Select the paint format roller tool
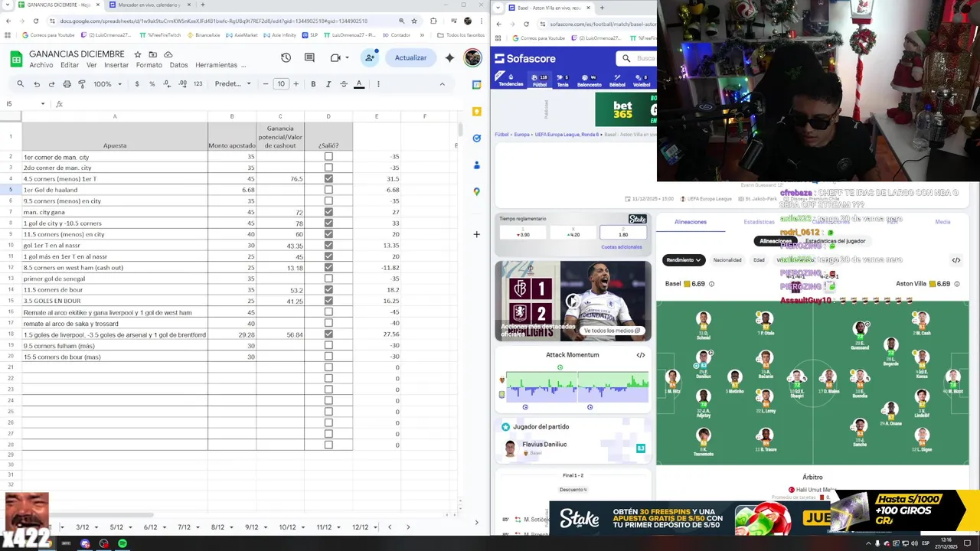The width and height of the screenshot is (980, 551). [x=82, y=84]
